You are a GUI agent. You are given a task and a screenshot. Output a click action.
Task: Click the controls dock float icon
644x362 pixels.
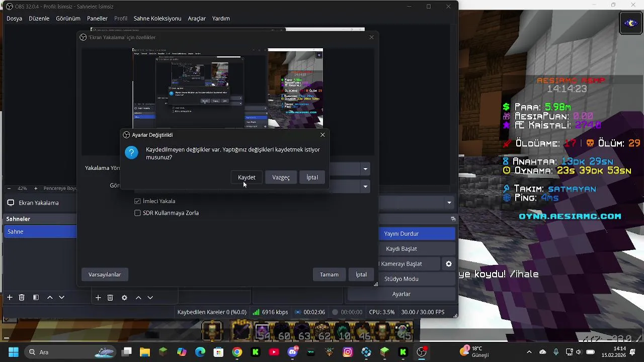pyautogui.click(x=453, y=219)
